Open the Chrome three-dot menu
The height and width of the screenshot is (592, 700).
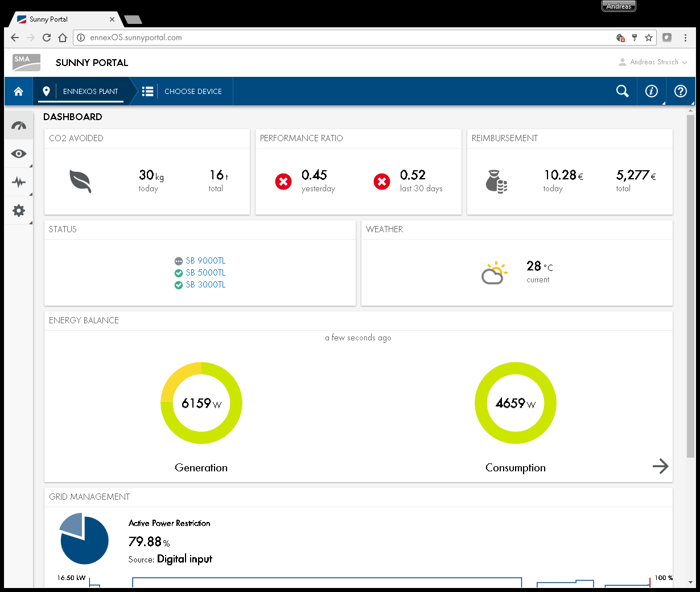click(x=685, y=38)
